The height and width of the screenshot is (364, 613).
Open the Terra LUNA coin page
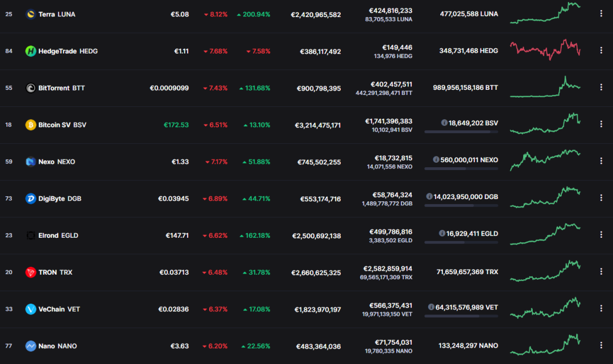57,14
